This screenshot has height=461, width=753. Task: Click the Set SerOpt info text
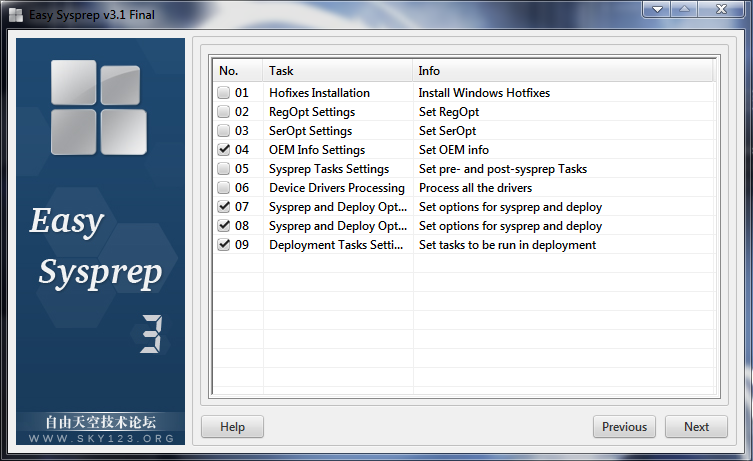click(448, 131)
